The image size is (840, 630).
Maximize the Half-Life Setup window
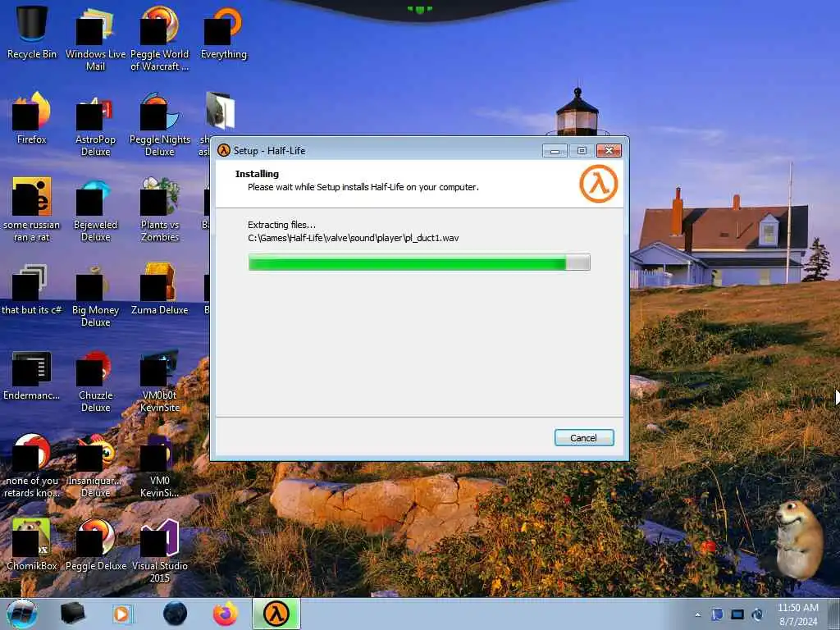(582, 151)
